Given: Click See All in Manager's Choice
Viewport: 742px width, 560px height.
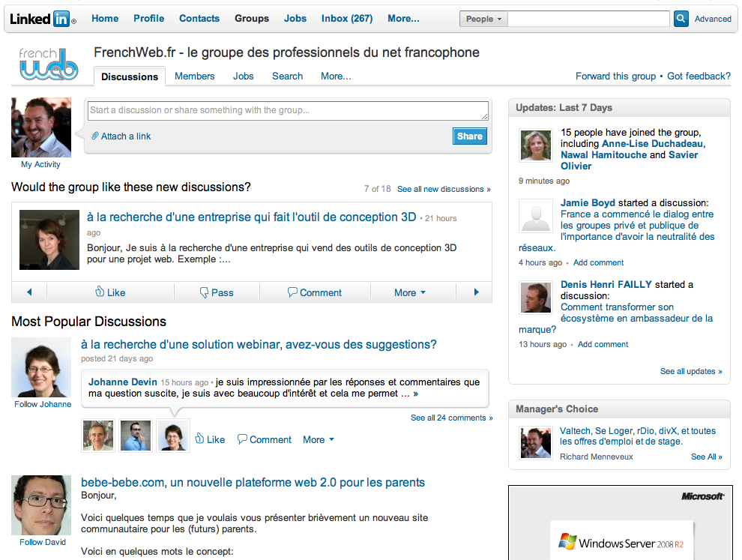Looking at the screenshot, I should 706,457.
